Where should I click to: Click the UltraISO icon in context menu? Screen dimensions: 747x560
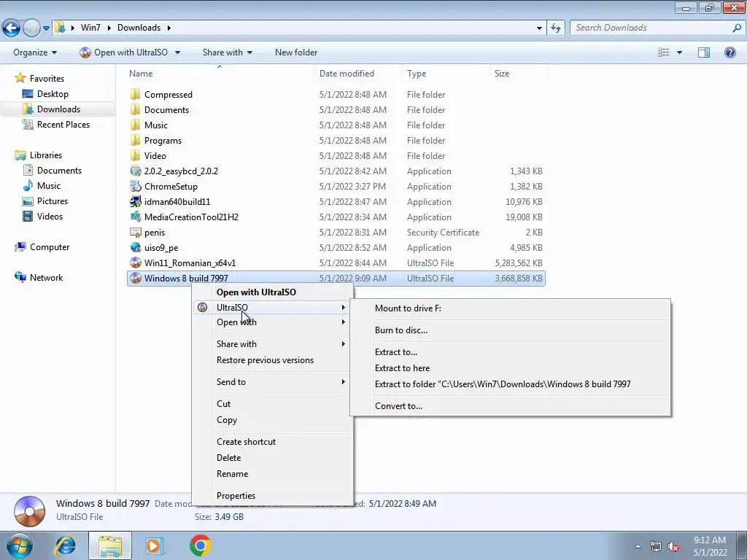pyautogui.click(x=203, y=308)
